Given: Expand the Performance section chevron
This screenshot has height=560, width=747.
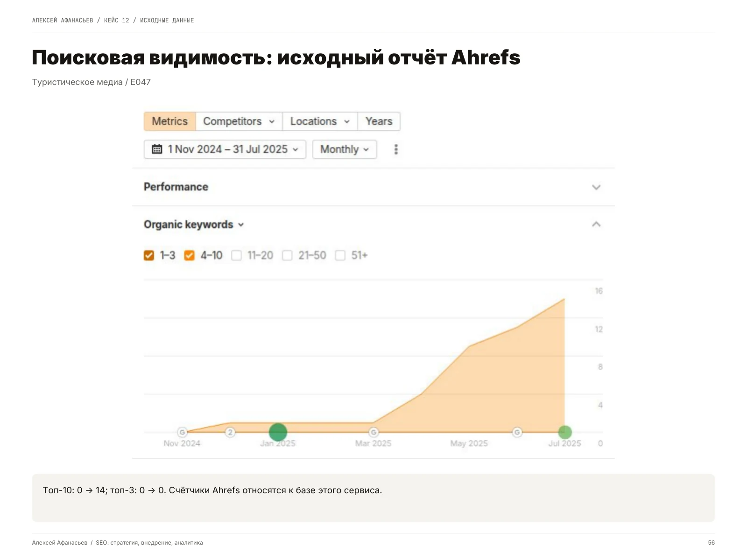Looking at the screenshot, I should click(596, 187).
